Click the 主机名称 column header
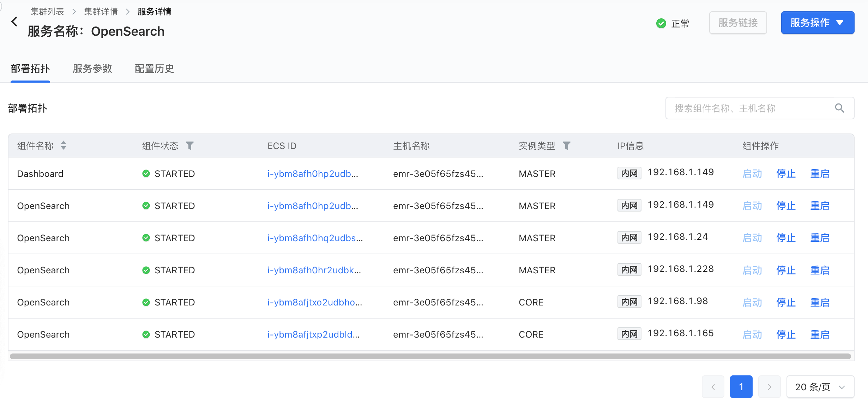 411,146
